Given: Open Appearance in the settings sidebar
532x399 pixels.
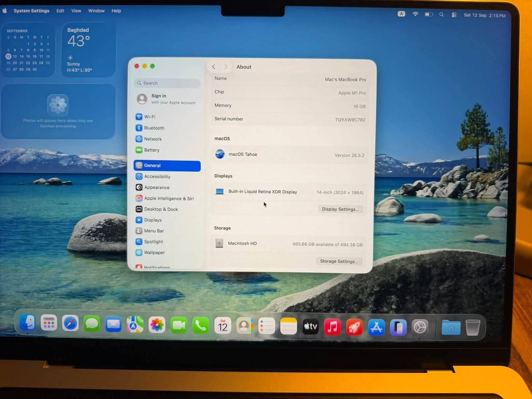Looking at the screenshot, I should click(167, 187).
